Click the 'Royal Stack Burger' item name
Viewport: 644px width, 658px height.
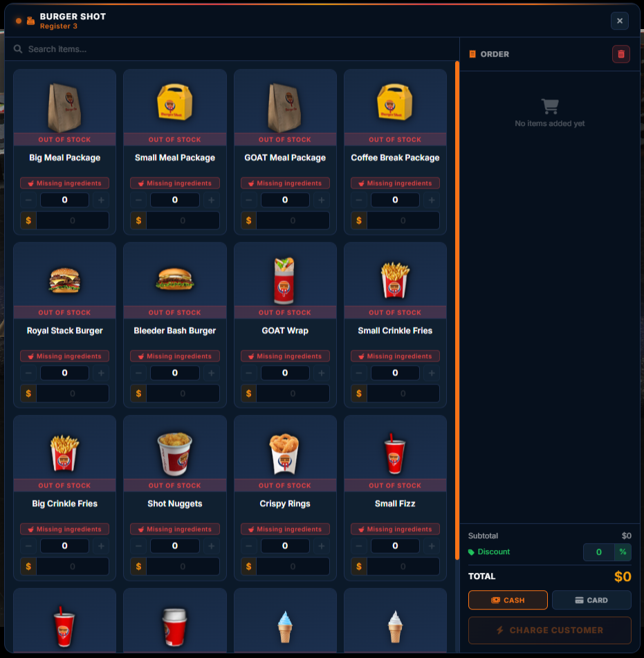(64, 331)
